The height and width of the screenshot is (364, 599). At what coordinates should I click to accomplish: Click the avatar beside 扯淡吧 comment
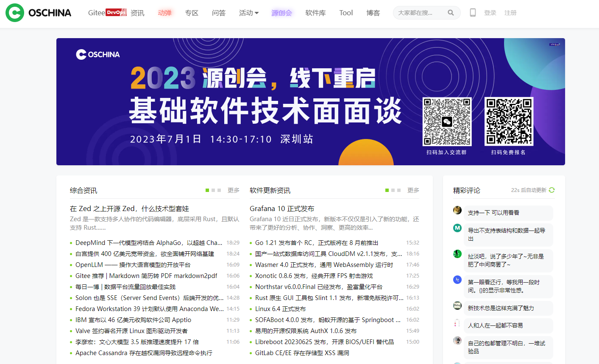tap(457, 254)
